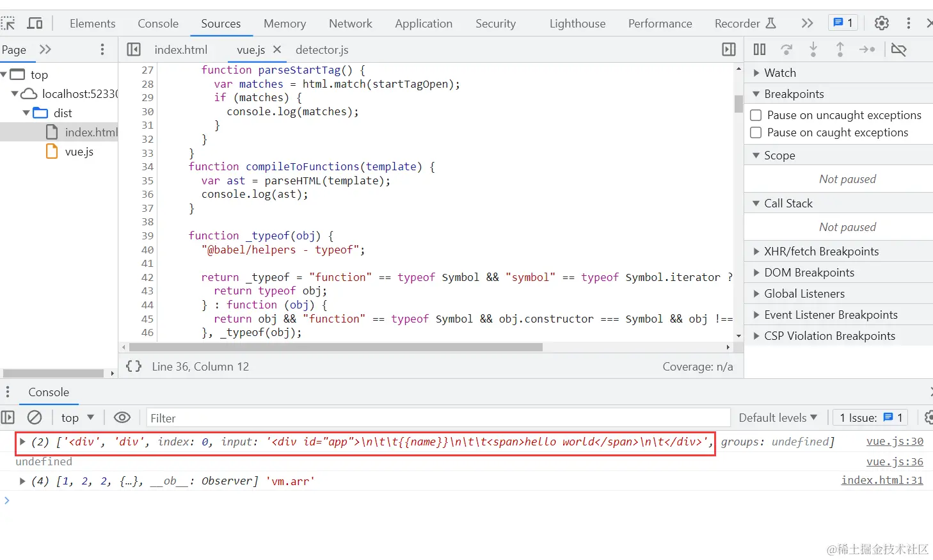Enable Pause on caught exceptions
Image resolution: width=933 pixels, height=560 pixels.
point(756,132)
